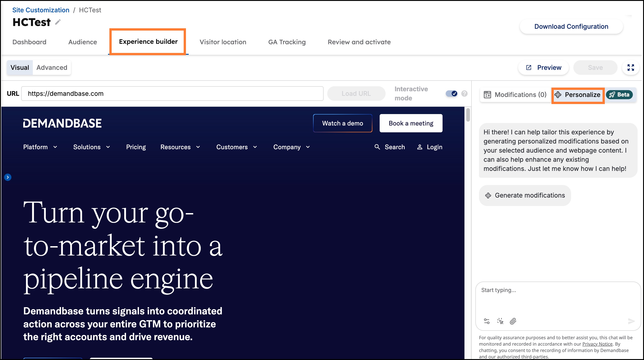Select the Experience builder tab
Screen dimensions: 644x360
(x=148, y=42)
